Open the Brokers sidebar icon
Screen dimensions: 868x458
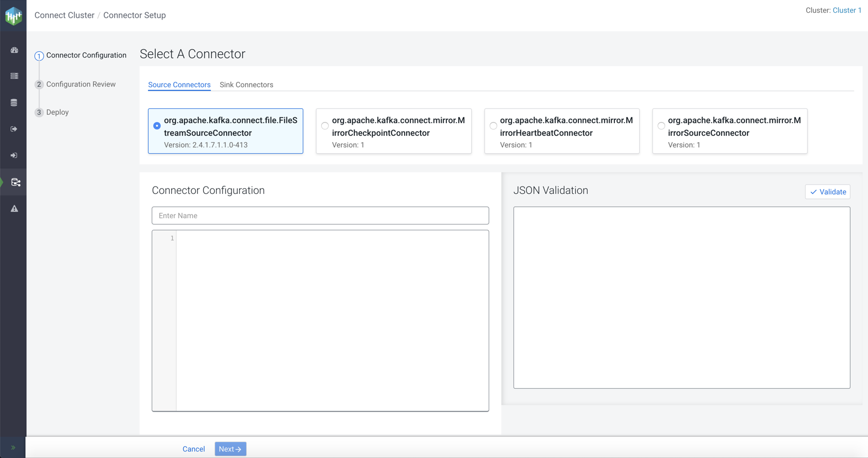pos(14,76)
